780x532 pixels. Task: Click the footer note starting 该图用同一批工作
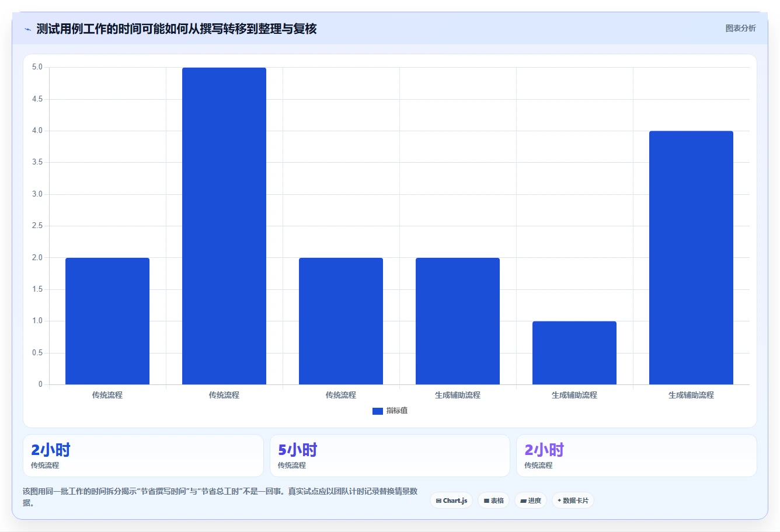[x=220, y=497]
